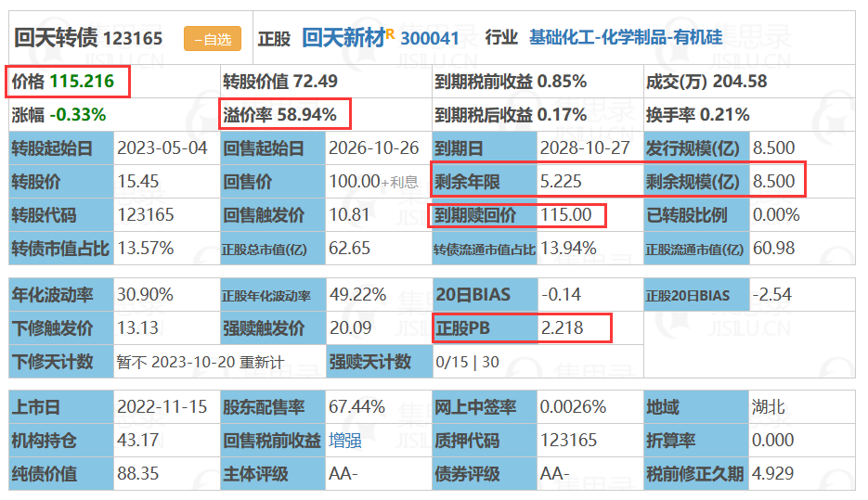Open the 基础化工-化学制品-有机硅 industry link
Image resolution: width=868 pixels, height=500 pixels.
pos(626,37)
